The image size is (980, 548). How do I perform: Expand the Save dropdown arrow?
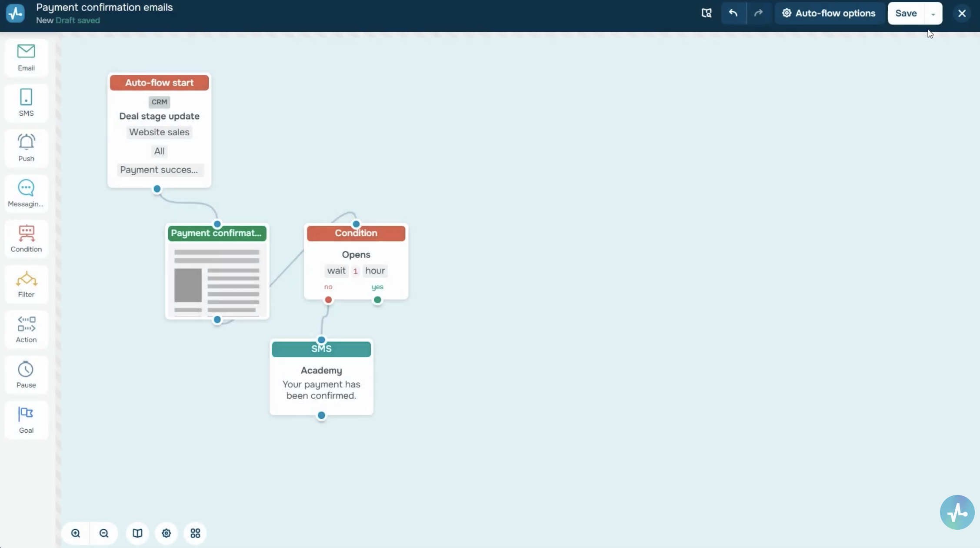933,13
